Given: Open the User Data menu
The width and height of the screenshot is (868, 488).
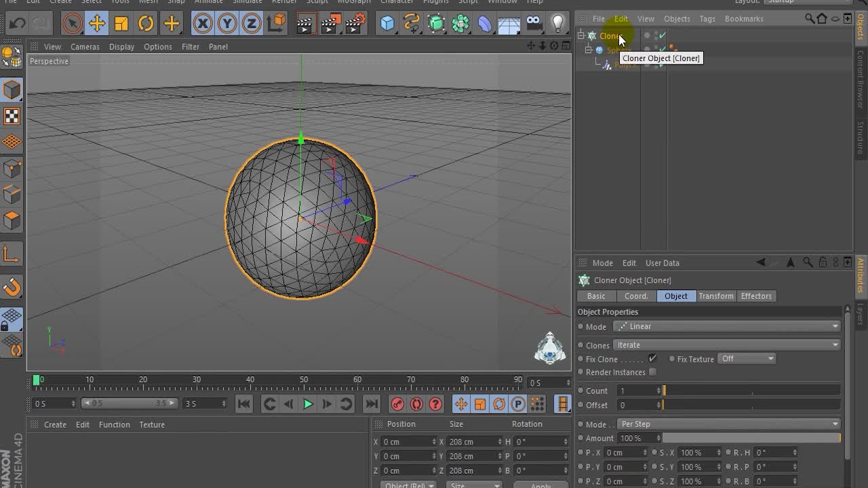Looking at the screenshot, I should (x=662, y=263).
